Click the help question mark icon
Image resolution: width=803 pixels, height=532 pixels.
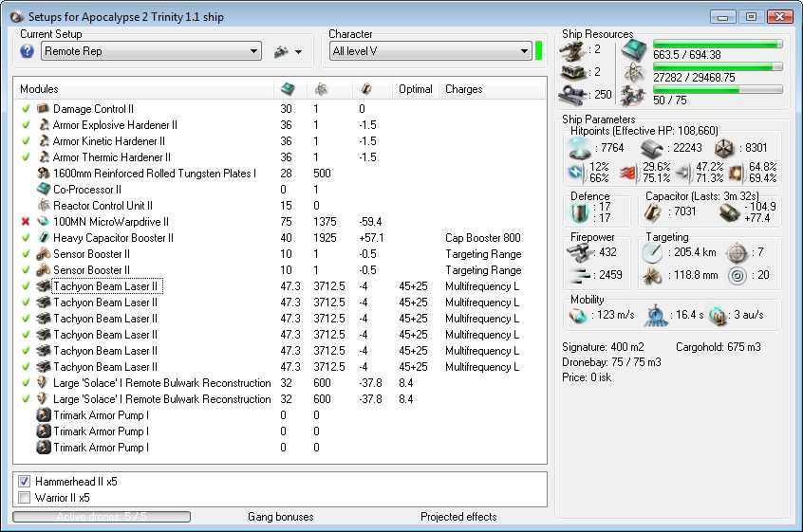click(x=27, y=51)
